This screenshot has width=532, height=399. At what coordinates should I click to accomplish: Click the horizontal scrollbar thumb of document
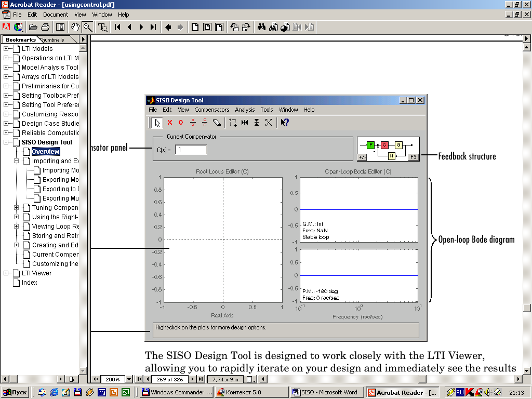(x=422, y=379)
